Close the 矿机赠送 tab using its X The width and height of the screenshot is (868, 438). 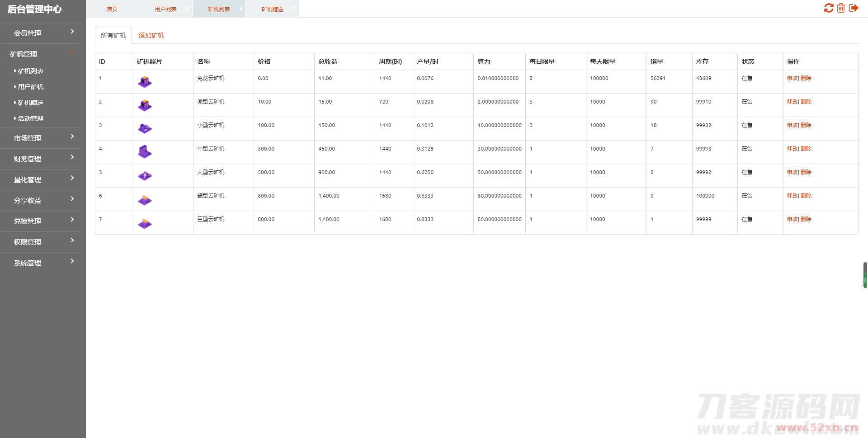(294, 9)
